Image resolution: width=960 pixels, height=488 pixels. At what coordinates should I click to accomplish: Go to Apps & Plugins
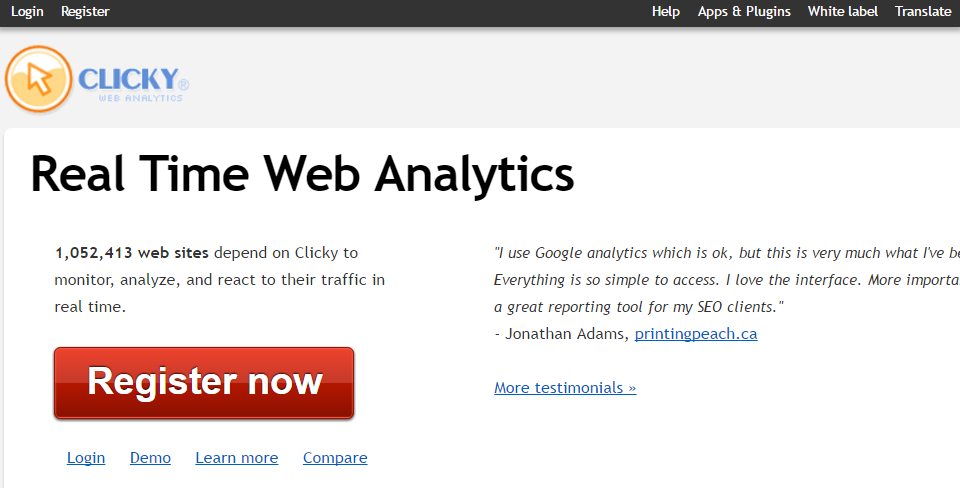[744, 12]
